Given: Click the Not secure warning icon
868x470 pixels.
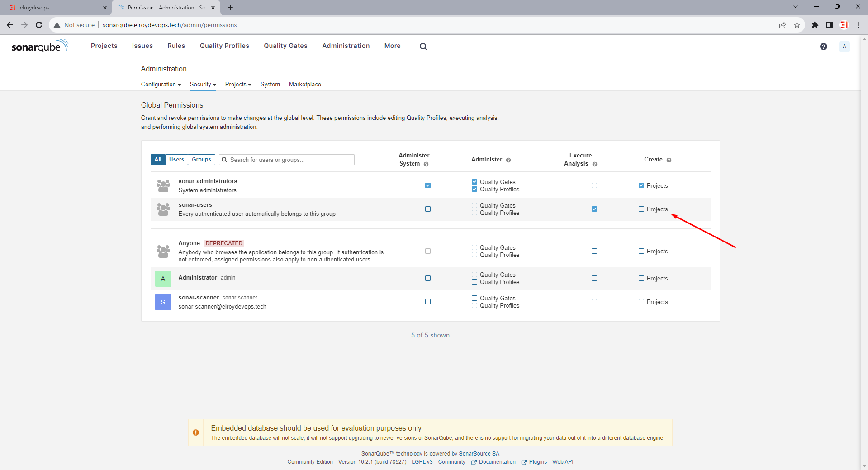Looking at the screenshot, I should pyautogui.click(x=57, y=25).
